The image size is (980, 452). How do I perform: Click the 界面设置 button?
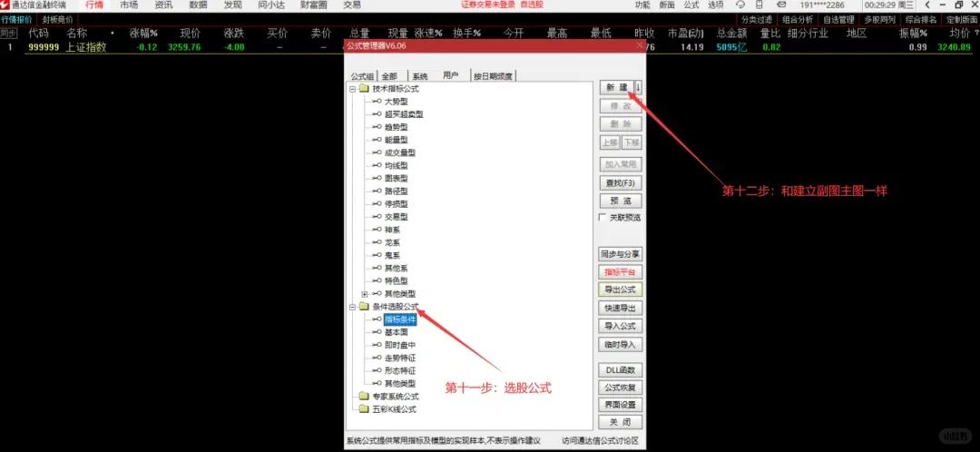tap(621, 405)
